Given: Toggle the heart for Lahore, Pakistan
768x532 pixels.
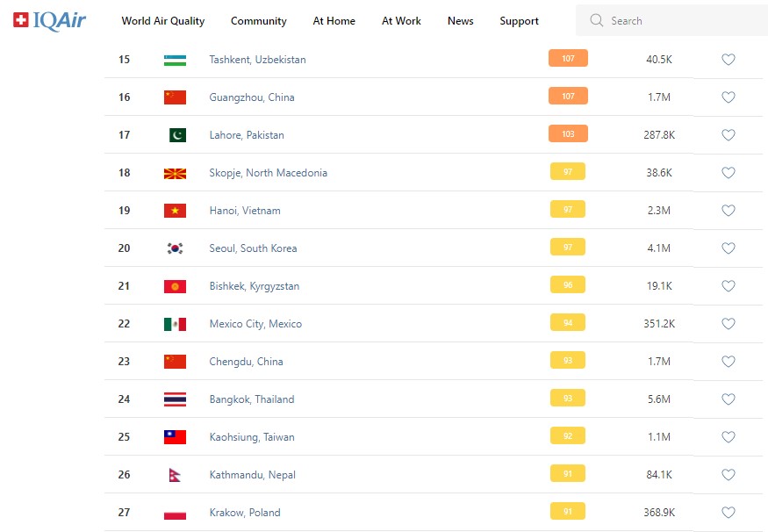Looking at the screenshot, I should pos(728,135).
